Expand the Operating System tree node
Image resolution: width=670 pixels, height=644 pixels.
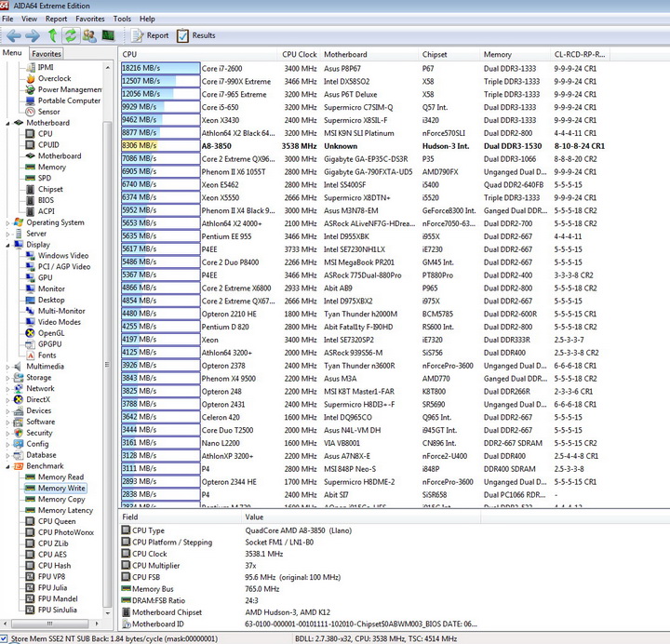(7, 222)
